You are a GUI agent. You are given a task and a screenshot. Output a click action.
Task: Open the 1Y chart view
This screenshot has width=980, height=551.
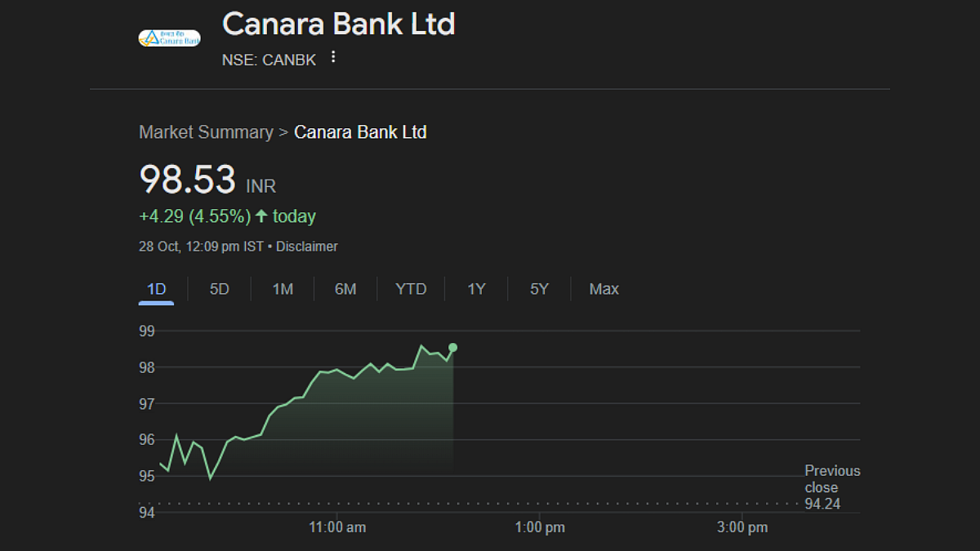pyautogui.click(x=476, y=289)
